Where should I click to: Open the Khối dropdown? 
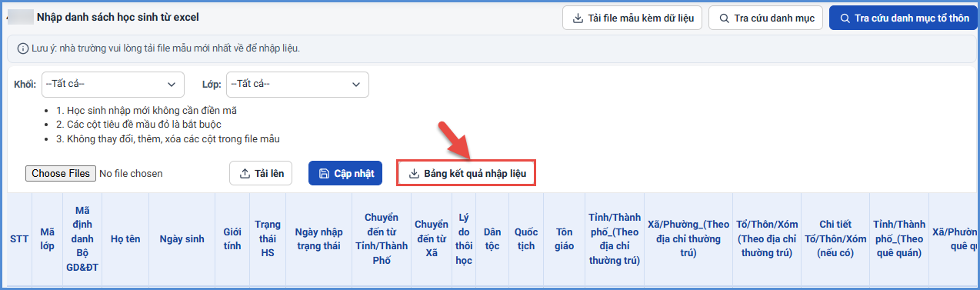[x=112, y=84]
